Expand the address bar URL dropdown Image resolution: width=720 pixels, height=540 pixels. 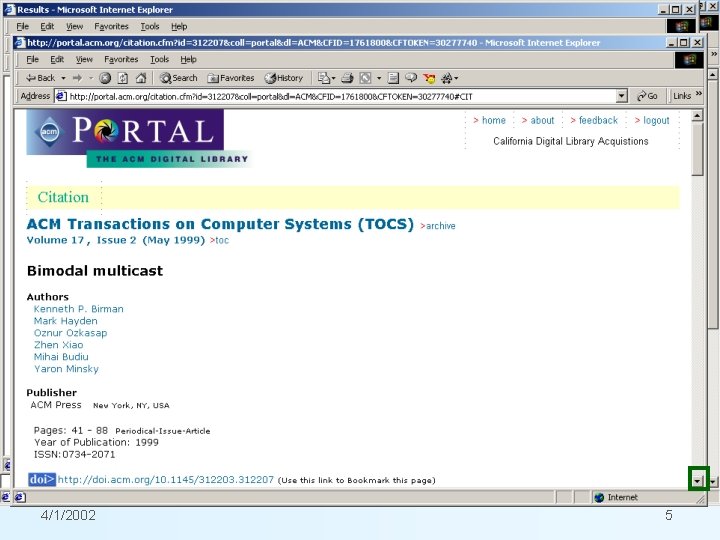(x=621, y=96)
